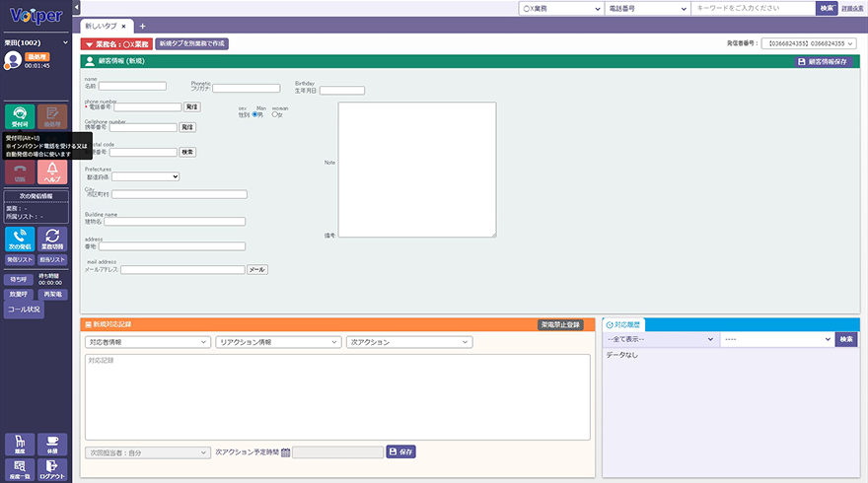Image resolution: width=868 pixels, height=483 pixels.
Task: Click the 建物名 building name field
Action: click(x=175, y=222)
